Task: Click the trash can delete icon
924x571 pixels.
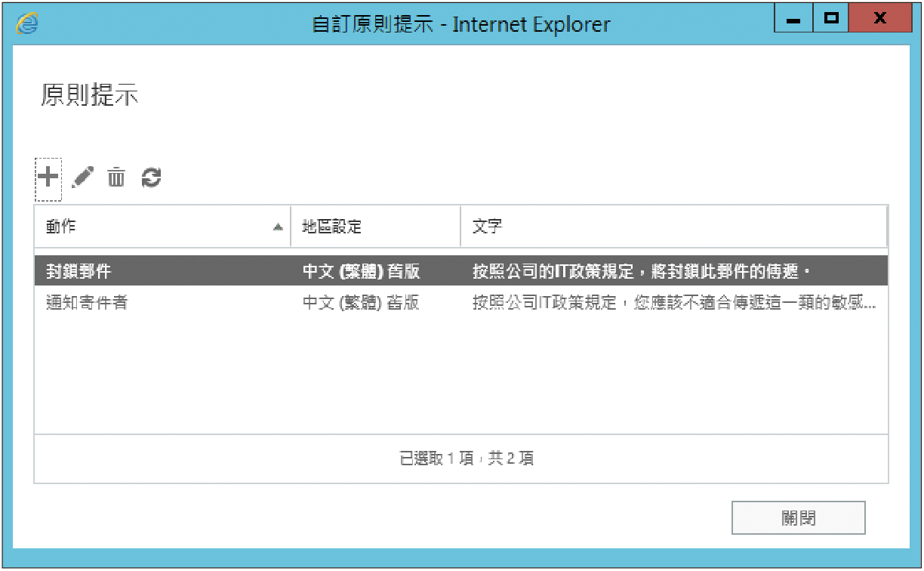Action: pyautogui.click(x=116, y=177)
